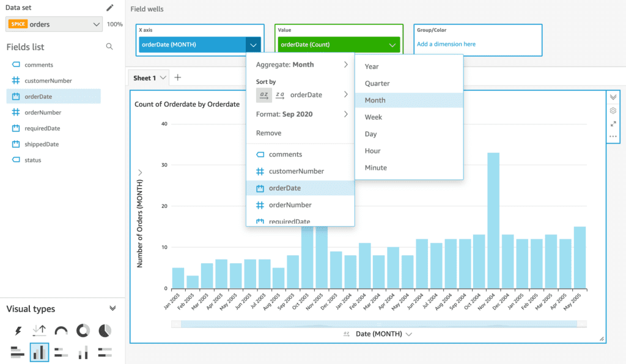Open the Date (MONTH) axis label dropdown
626x364 pixels.
pos(409,334)
